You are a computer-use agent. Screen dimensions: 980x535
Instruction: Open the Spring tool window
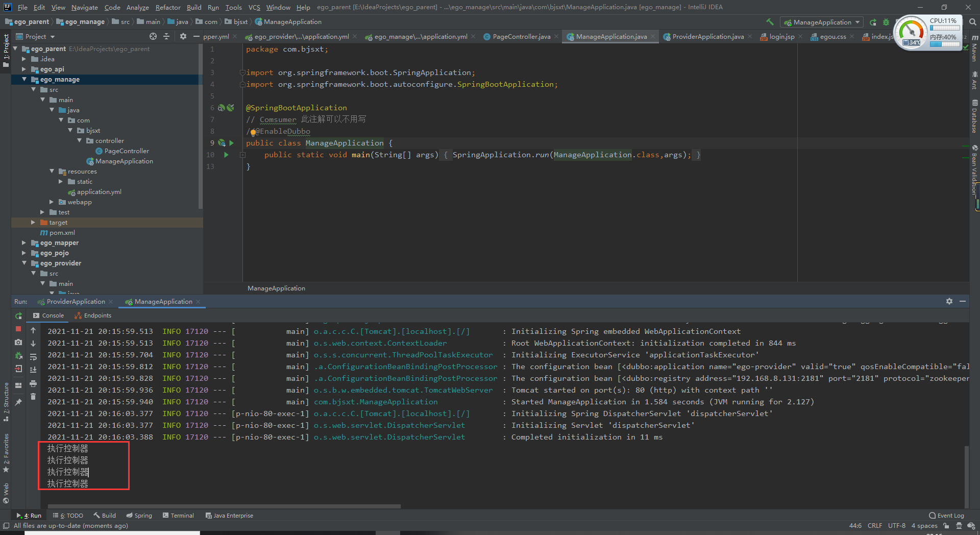pos(139,516)
